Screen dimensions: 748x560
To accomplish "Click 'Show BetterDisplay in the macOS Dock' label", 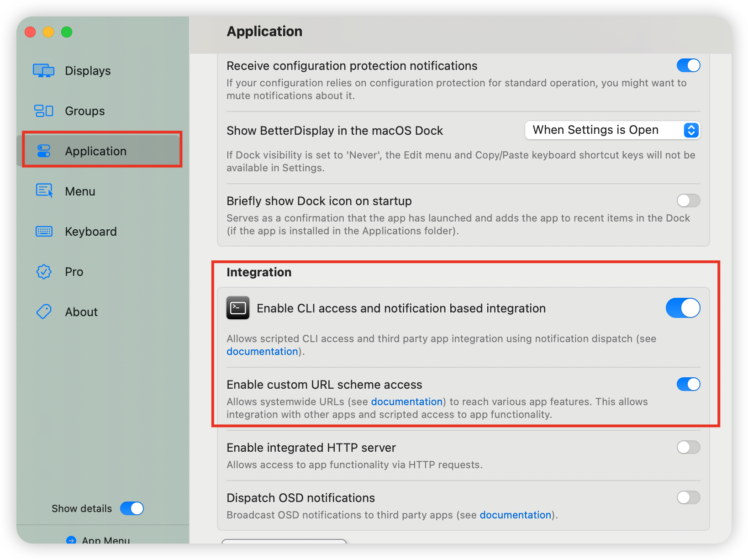I will pos(335,131).
